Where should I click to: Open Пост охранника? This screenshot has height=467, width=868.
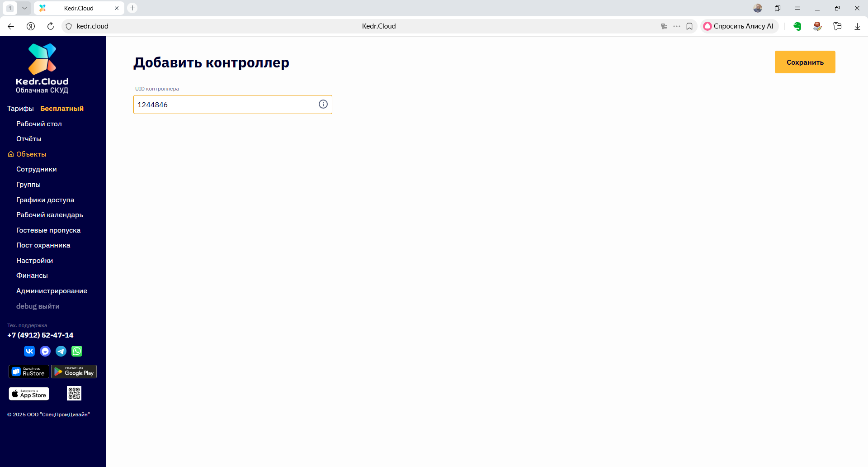click(x=43, y=245)
